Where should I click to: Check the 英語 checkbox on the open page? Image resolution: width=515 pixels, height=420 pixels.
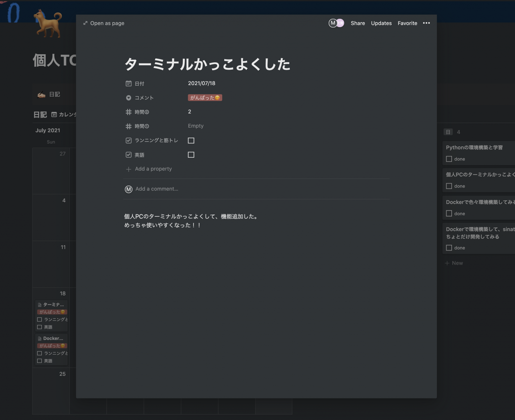(x=191, y=155)
